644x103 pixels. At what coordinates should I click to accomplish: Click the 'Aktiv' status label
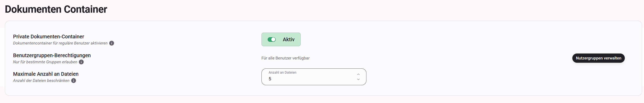point(289,39)
